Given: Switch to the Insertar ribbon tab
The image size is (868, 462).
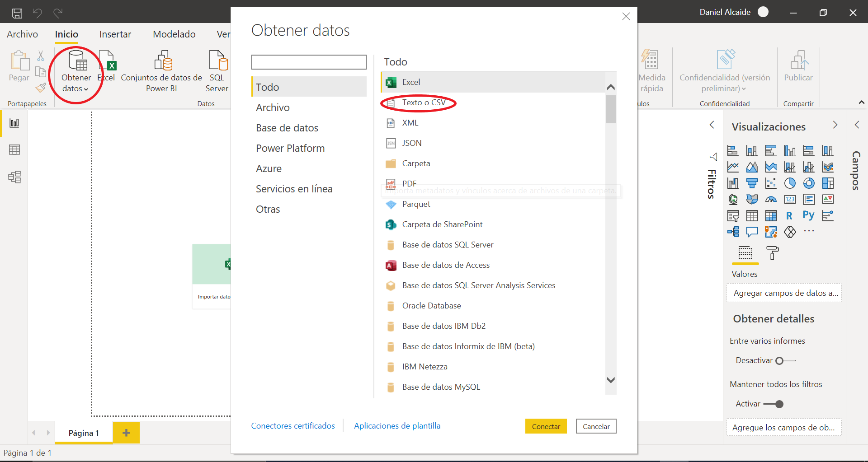Looking at the screenshot, I should pyautogui.click(x=115, y=34).
